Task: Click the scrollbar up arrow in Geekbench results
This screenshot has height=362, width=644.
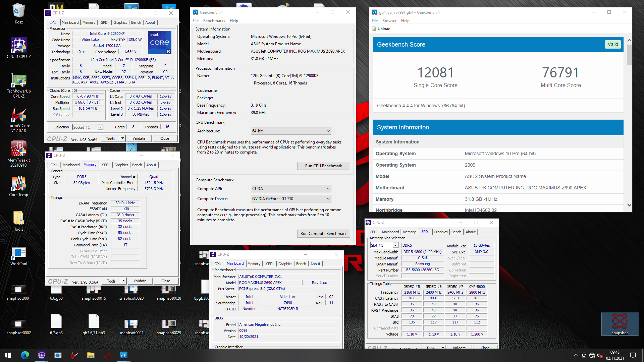Action: (x=629, y=40)
